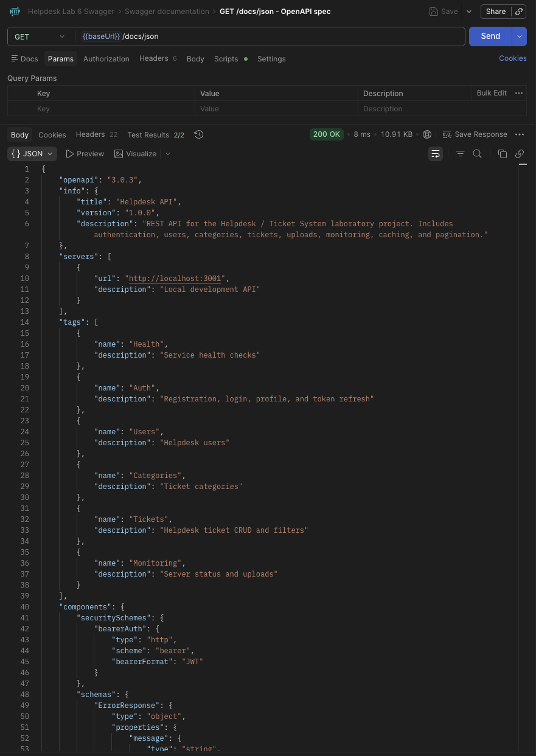Open the GET method dropdown
This screenshot has height=756, width=536.
(40, 36)
